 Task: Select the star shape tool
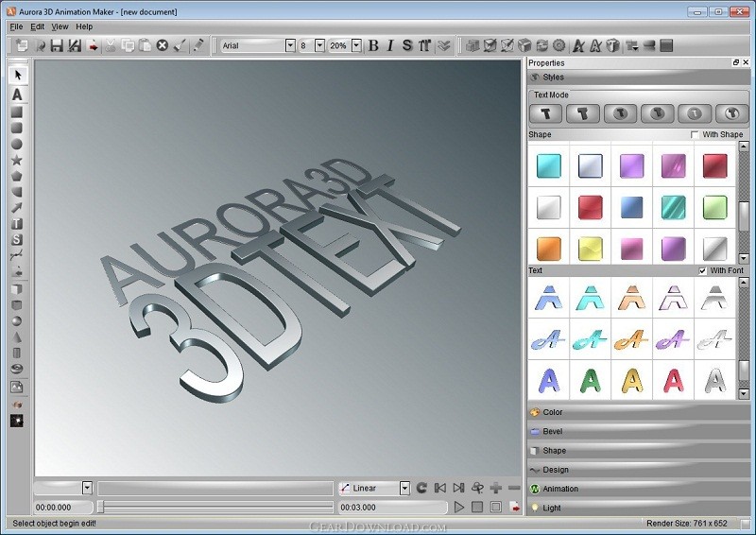pyautogui.click(x=17, y=160)
